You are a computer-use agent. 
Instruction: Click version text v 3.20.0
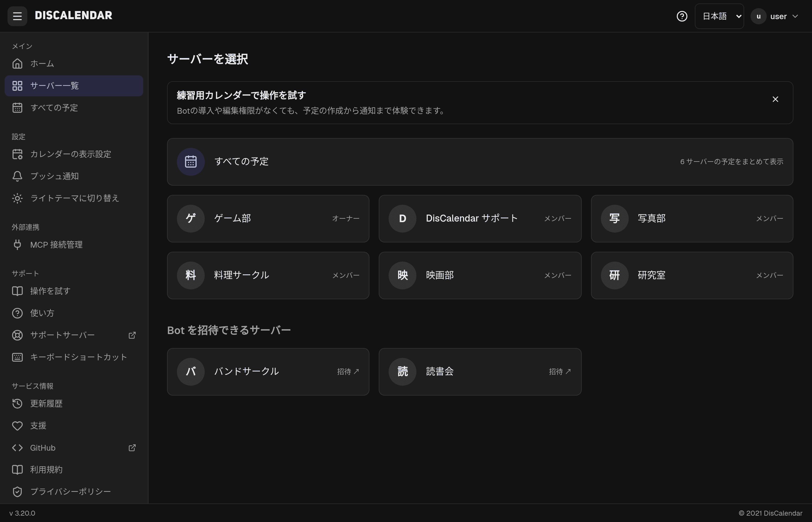(22, 513)
